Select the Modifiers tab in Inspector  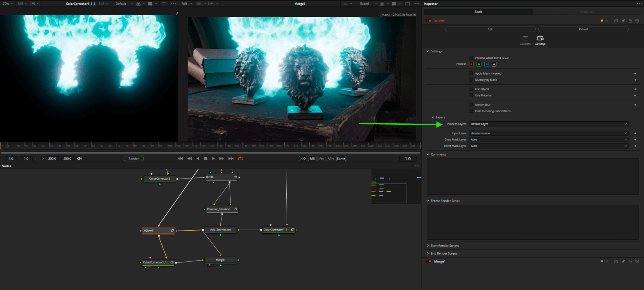[587, 12]
